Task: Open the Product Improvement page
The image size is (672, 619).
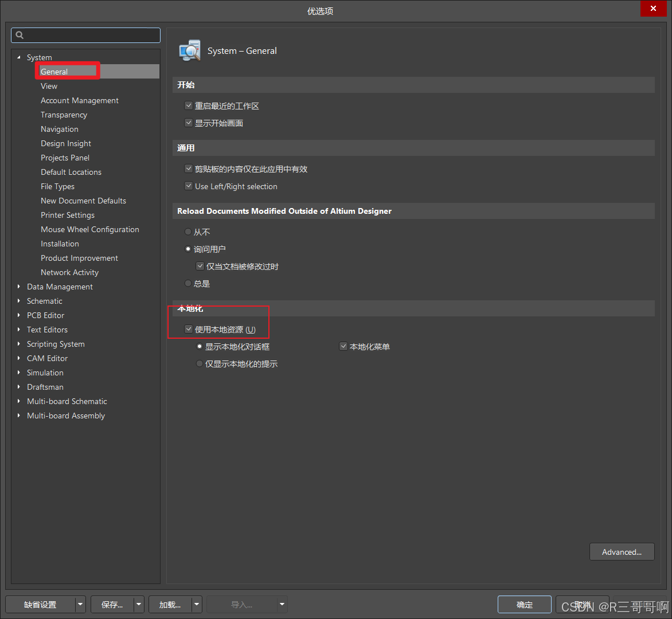Action: pos(79,258)
